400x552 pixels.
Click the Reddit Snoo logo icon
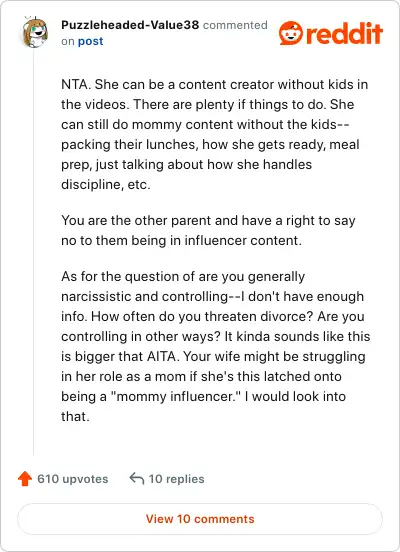(x=291, y=33)
